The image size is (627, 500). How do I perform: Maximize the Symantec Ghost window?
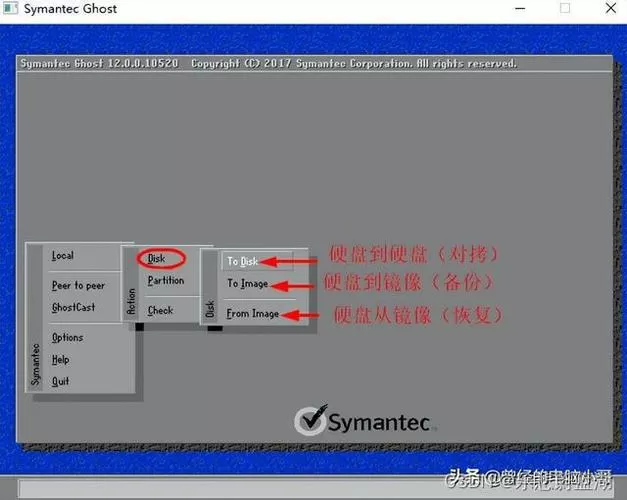[x=565, y=8]
